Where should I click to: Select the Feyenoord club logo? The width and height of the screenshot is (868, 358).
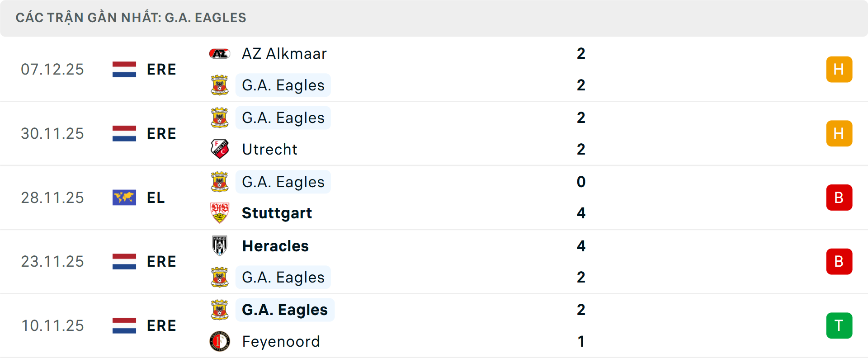(x=220, y=342)
